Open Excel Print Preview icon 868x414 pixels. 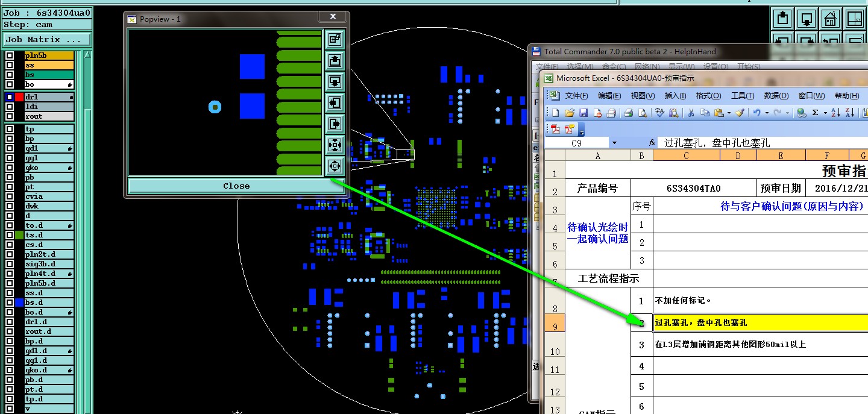coord(643,113)
